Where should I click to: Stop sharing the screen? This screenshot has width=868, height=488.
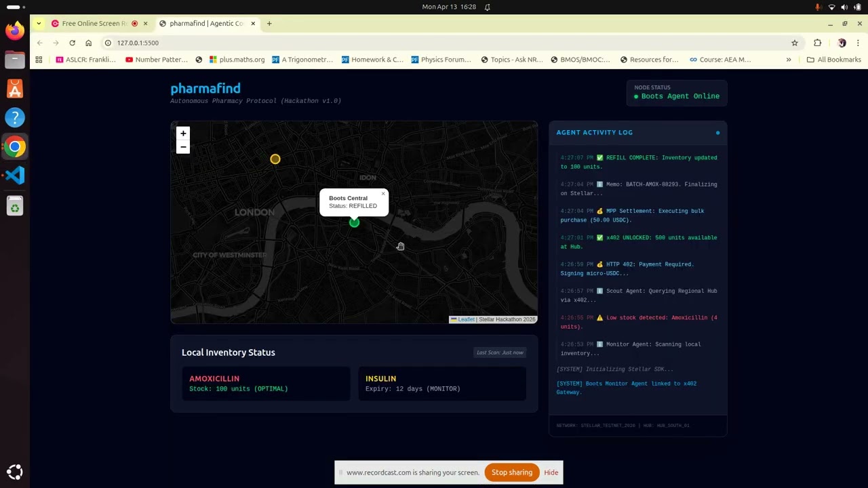[x=512, y=472]
